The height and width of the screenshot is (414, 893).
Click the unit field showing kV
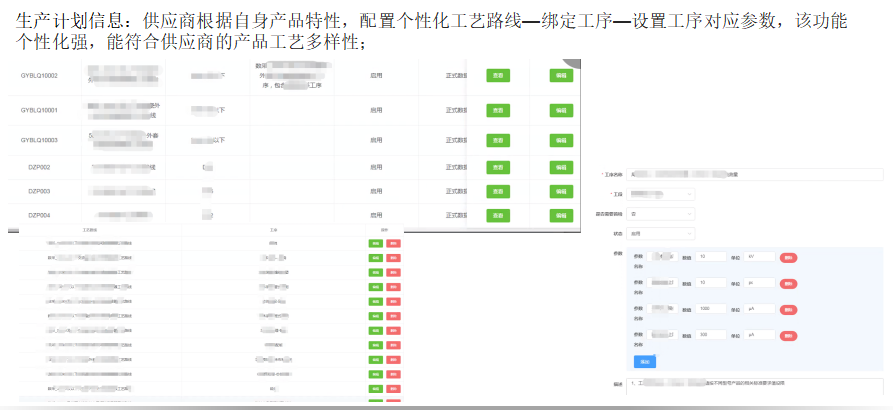click(759, 257)
